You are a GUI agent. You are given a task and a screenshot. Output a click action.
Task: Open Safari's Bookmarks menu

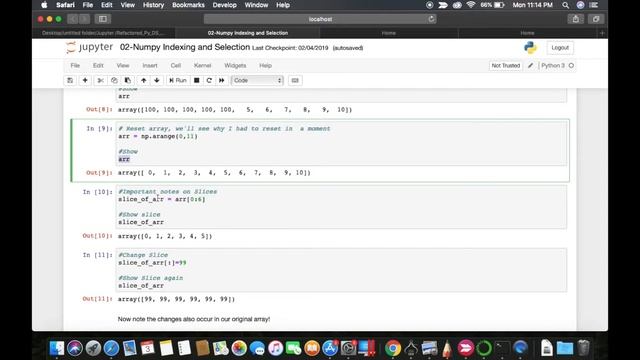coord(188,5)
